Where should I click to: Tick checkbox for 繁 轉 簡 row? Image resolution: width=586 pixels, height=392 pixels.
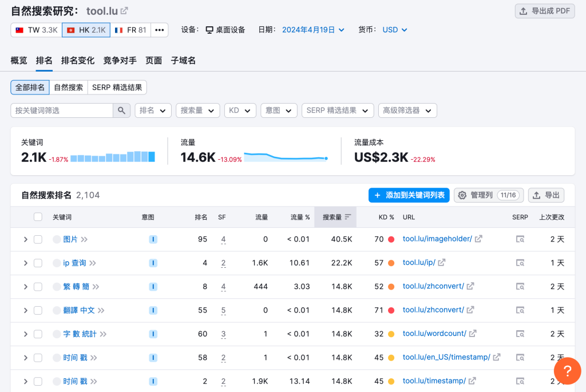click(x=38, y=287)
